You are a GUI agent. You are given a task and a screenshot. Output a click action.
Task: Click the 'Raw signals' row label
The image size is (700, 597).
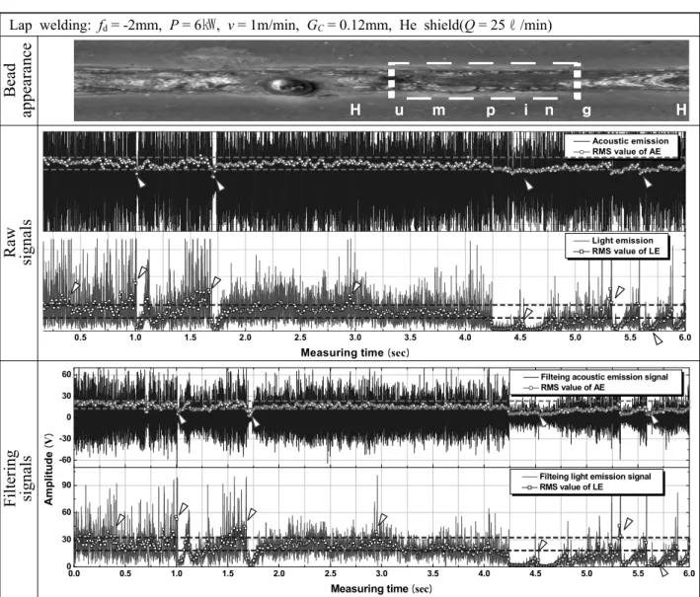point(19,243)
